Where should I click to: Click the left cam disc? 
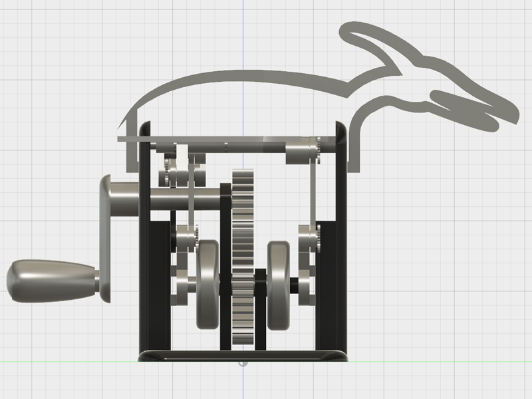(207, 285)
